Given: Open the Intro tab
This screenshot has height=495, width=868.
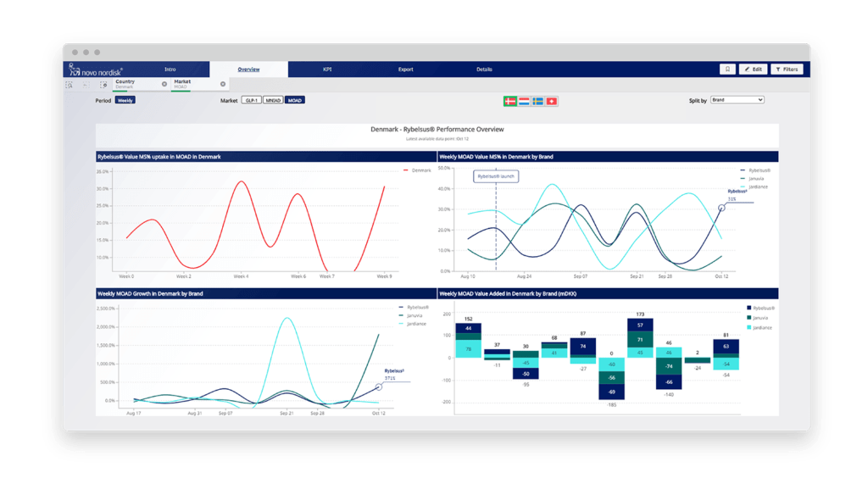Looking at the screenshot, I should pos(170,70).
